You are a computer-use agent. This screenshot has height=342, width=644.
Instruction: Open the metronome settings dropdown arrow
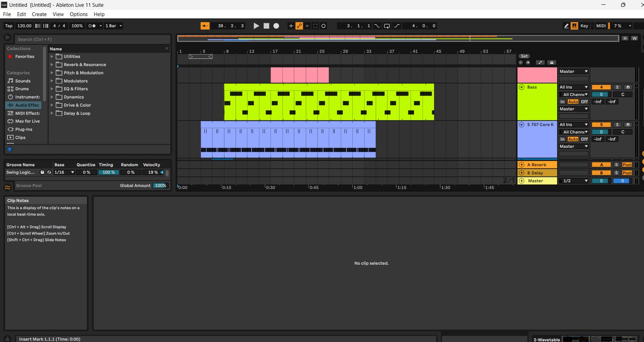[101, 26]
